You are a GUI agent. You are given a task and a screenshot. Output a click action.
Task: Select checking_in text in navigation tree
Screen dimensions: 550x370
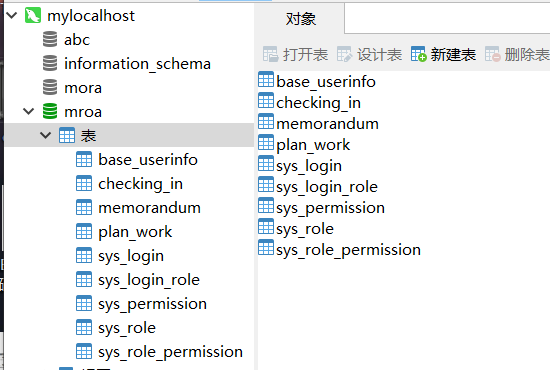tap(140, 184)
